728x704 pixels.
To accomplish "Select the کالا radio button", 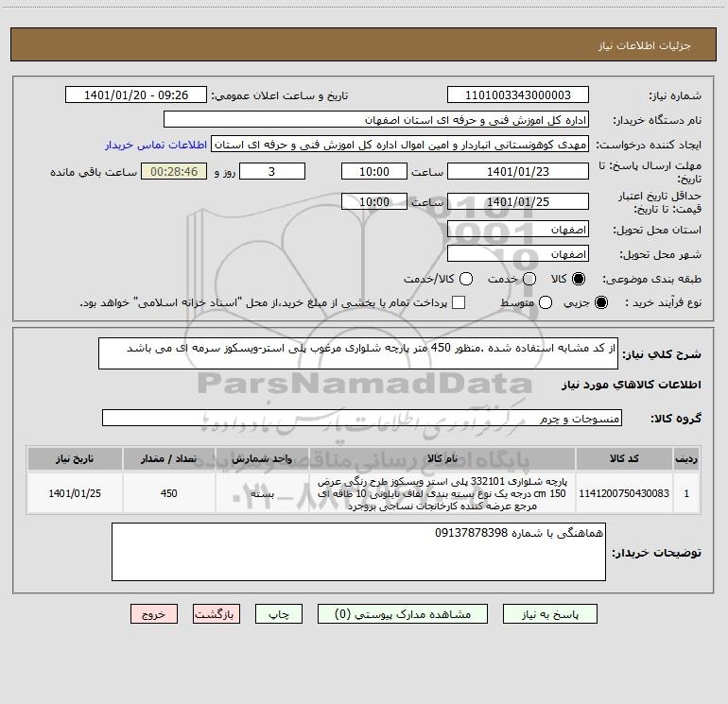I will [x=579, y=279].
